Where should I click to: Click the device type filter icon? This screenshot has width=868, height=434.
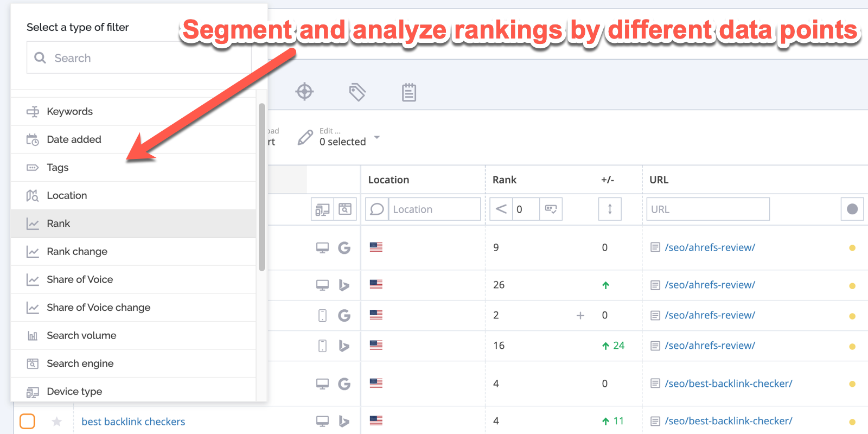pyautogui.click(x=322, y=209)
